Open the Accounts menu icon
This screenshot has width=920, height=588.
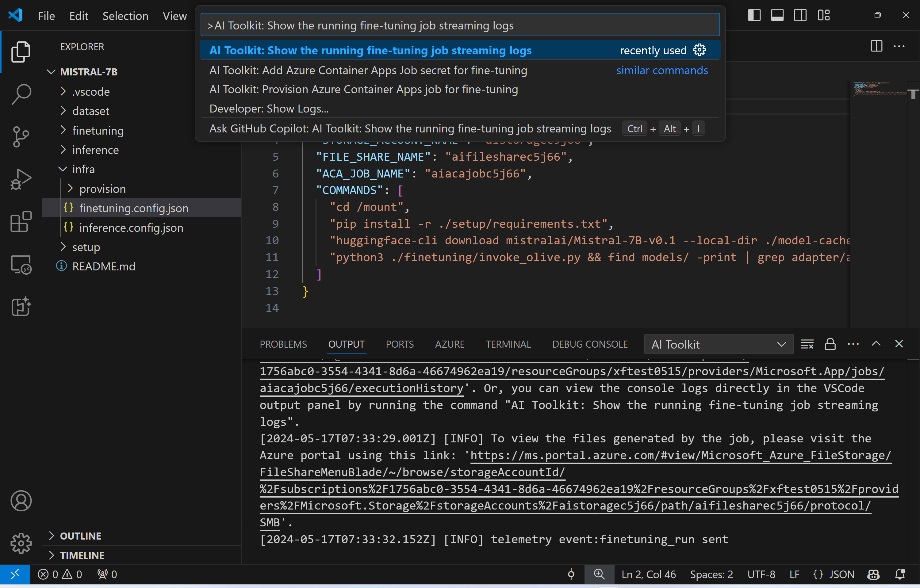tap(21, 501)
